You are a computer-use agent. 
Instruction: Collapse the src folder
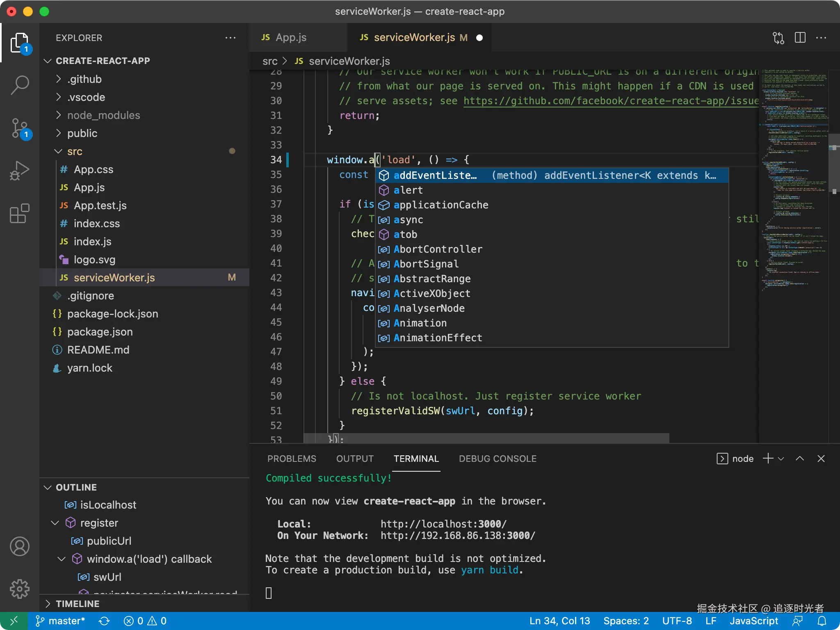pos(75,151)
